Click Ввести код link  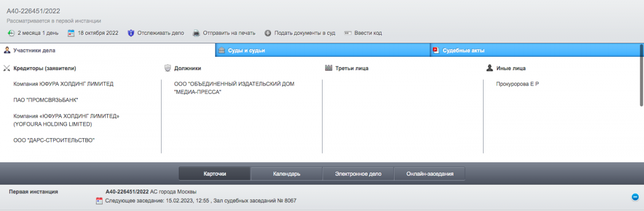click(x=368, y=33)
